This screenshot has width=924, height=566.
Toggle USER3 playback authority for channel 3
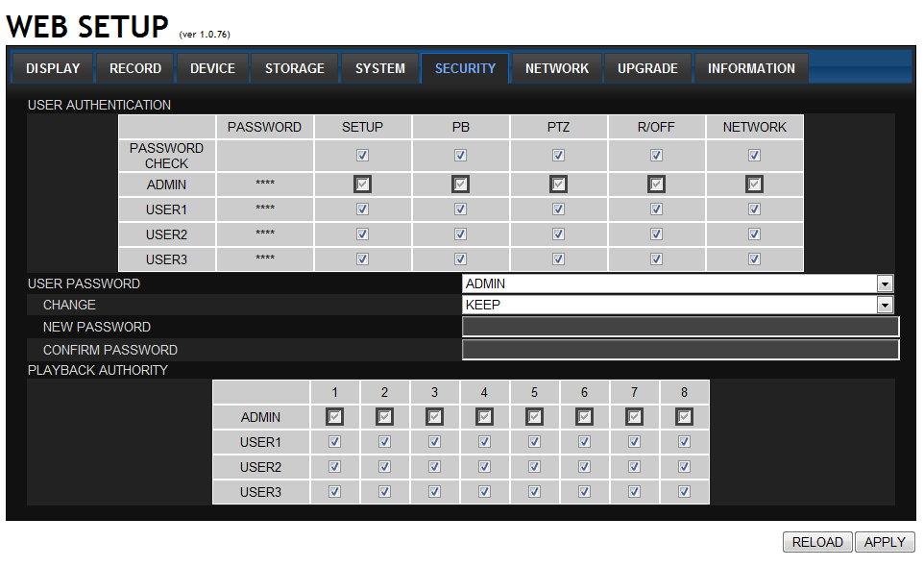coord(434,491)
